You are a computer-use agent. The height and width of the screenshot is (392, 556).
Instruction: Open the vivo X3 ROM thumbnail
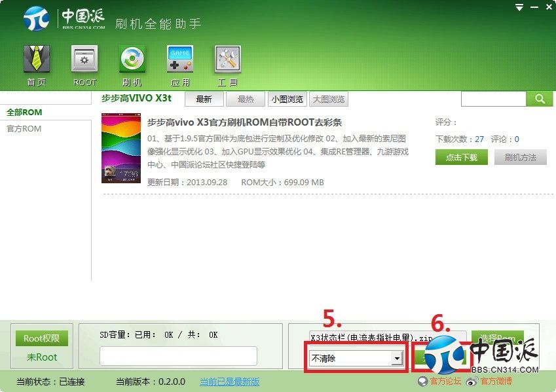pyautogui.click(x=121, y=148)
